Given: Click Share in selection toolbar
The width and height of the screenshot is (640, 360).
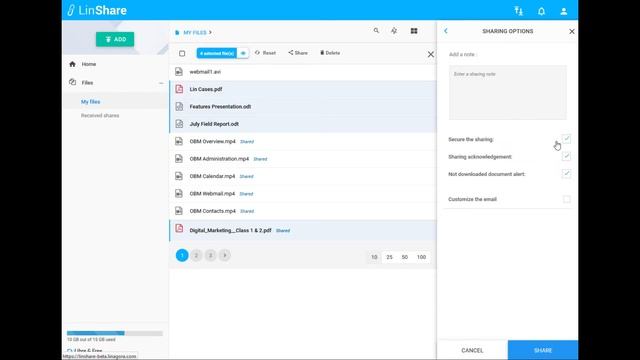Looking at the screenshot, I should 298,53.
